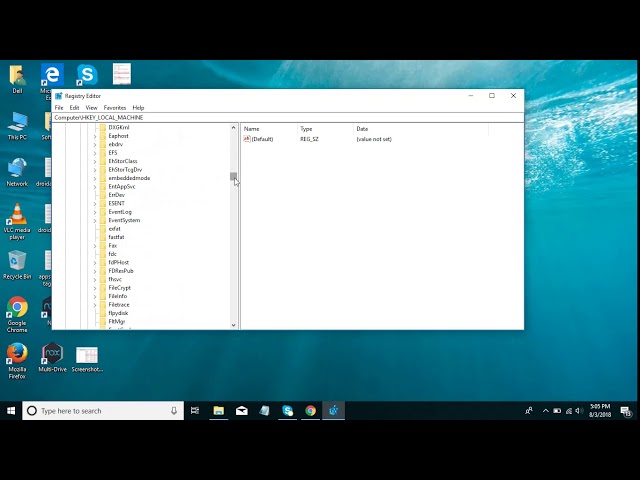Open the Recycle Bin

[17, 265]
